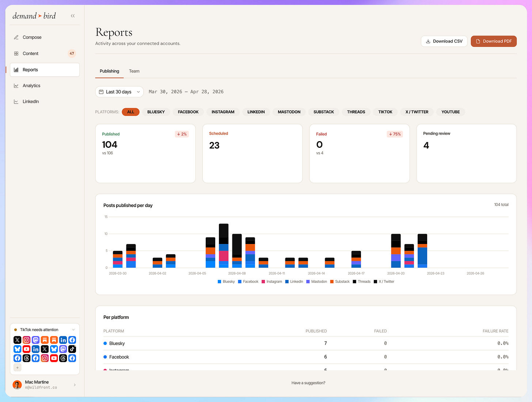532x402 pixels.
Task: Click the tallest bar in the chart
Action: pyautogui.click(x=224, y=246)
